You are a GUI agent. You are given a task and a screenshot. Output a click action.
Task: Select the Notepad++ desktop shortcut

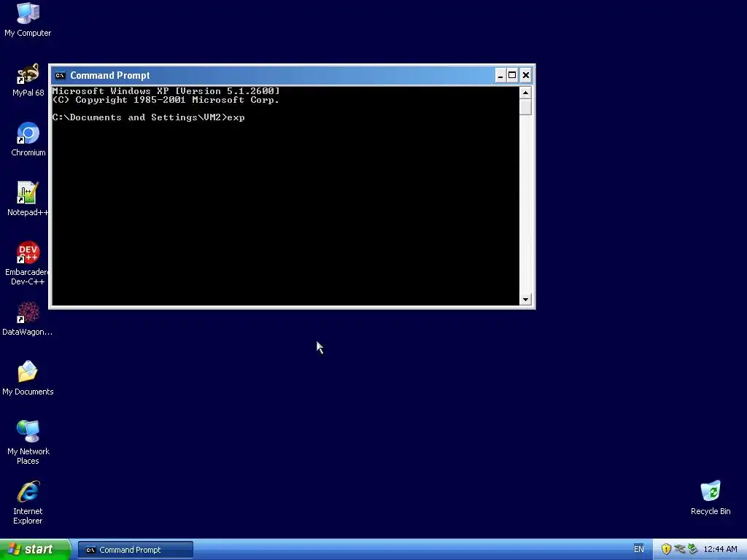pyautogui.click(x=28, y=199)
